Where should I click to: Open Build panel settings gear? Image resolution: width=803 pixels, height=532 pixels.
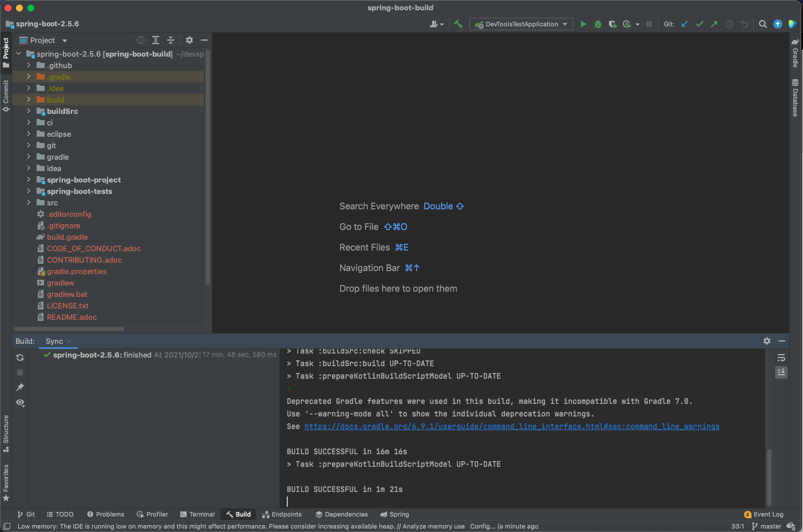[767, 341]
